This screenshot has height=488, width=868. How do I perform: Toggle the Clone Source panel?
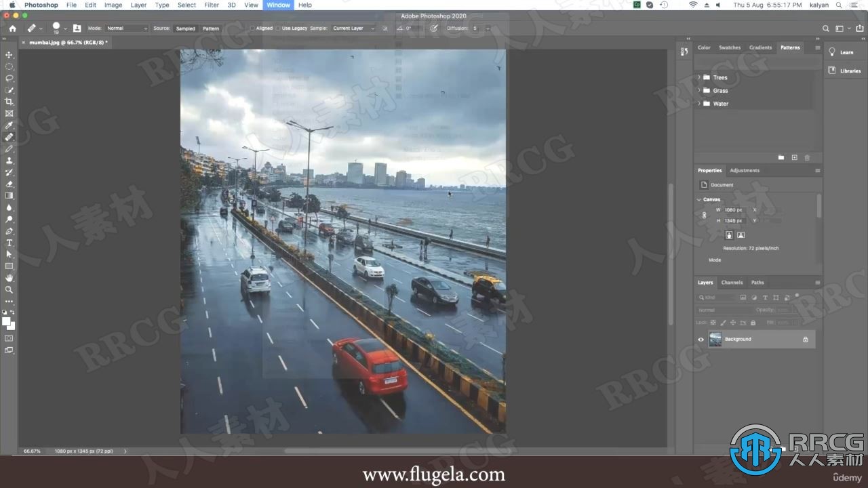coord(76,28)
